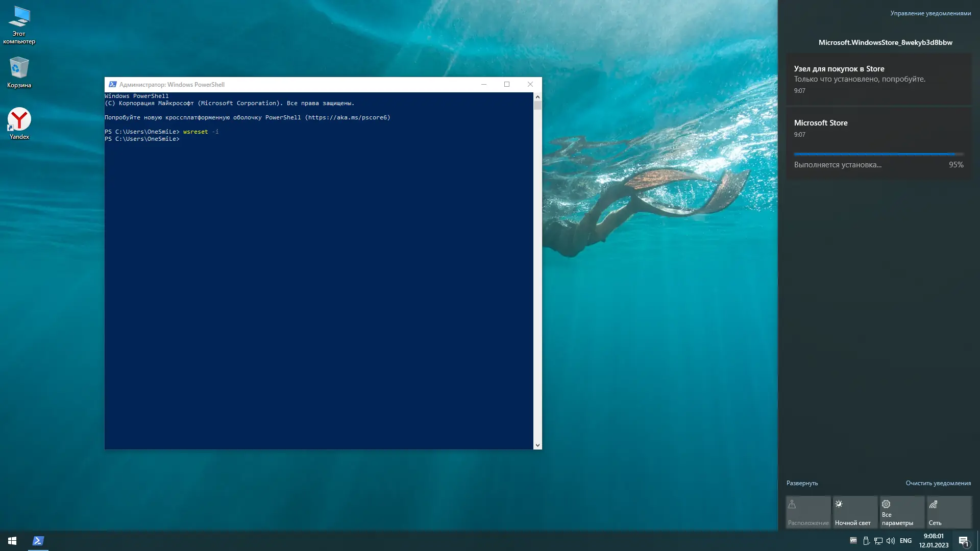The image size is (980, 551).
Task: Open the volume speaker tray icon
Action: tap(891, 541)
